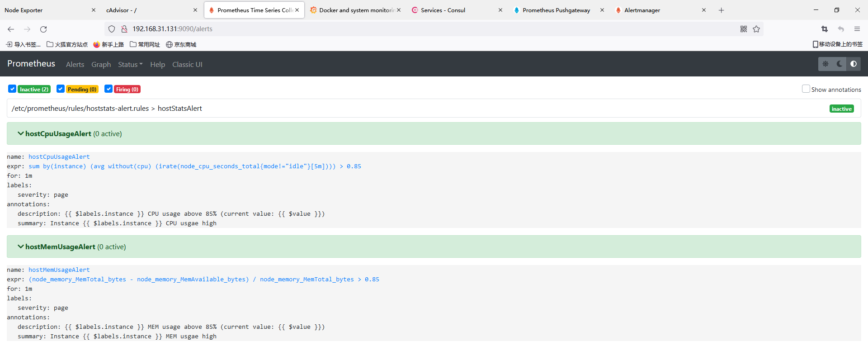Go forward to next page
Image resolution: width=868 pixels, height=346 pixels.
point(27,29)
